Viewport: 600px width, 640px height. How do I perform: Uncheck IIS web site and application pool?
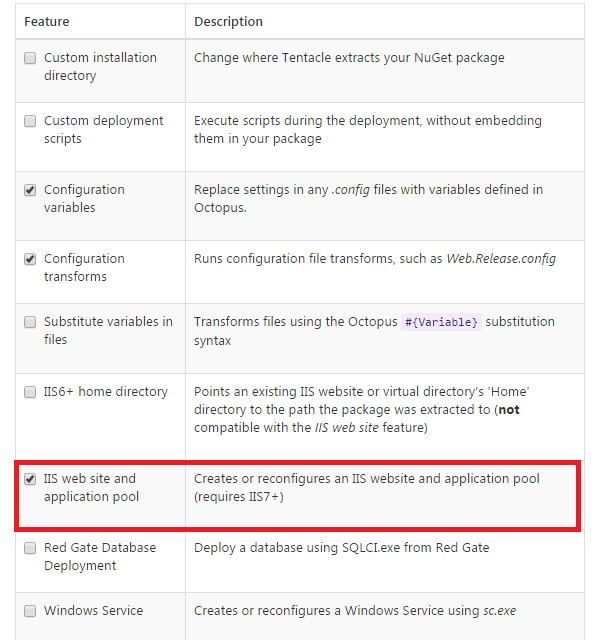(x=30, y=479)
